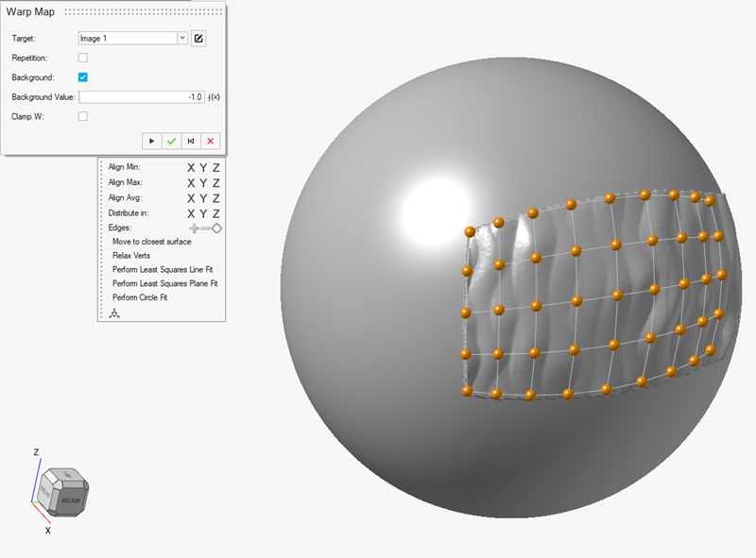The height and width of the screenshot is (558, 756).
Task: Open the f(x) expression icon
Action: tap(215, 97)
